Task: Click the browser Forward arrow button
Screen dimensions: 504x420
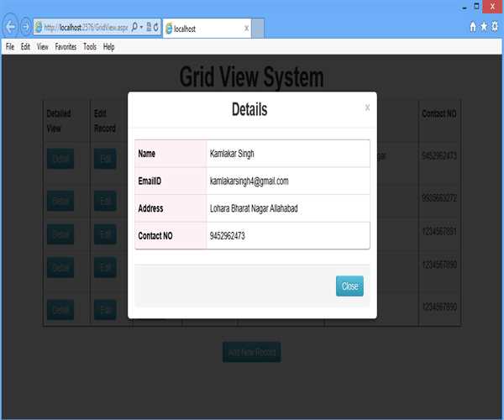Action: tap(25, 27)
